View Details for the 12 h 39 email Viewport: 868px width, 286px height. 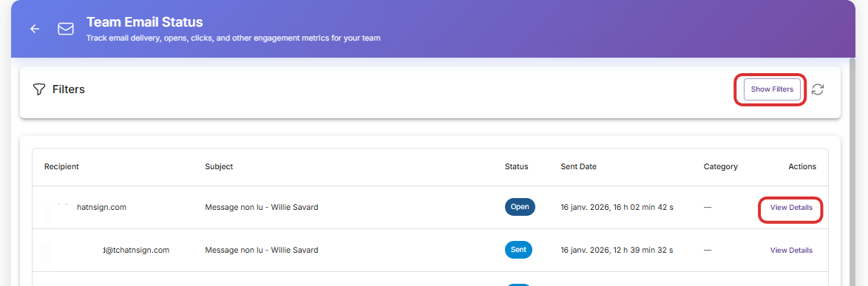coord(791,250)
